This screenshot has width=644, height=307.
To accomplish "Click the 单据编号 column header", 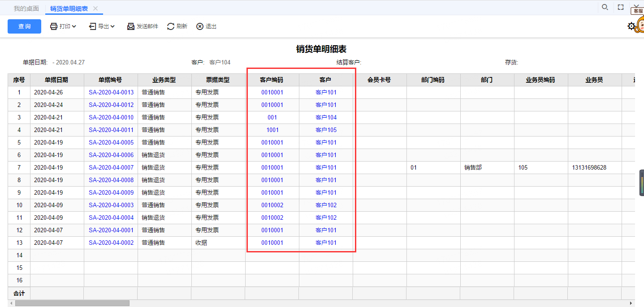I will pyautogui.click(x=111, y=80).
